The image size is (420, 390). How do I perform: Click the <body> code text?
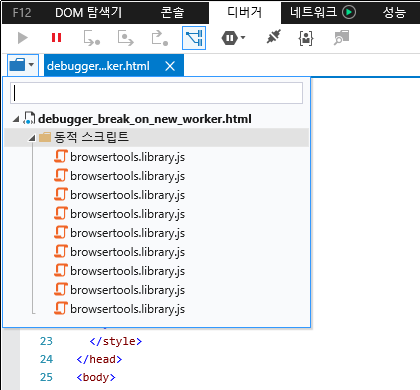[96, 377]
